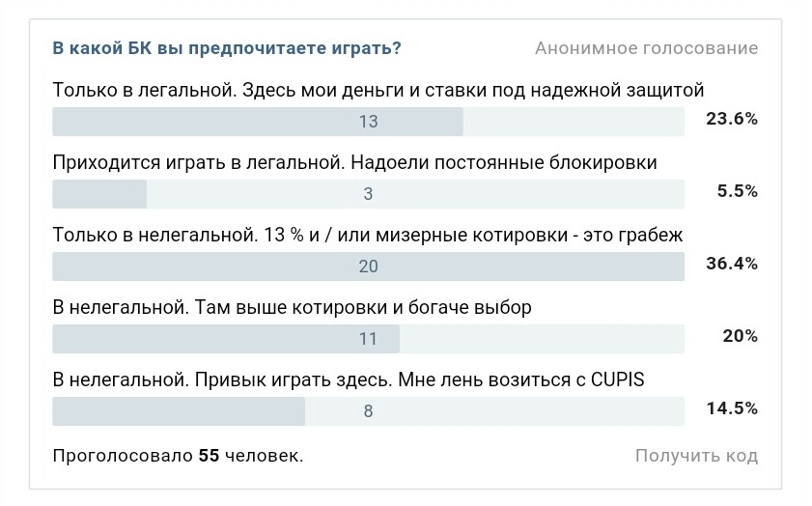Click the 5.5% percentage value
This screenshot has height=506, width=812.
[738, 191]
